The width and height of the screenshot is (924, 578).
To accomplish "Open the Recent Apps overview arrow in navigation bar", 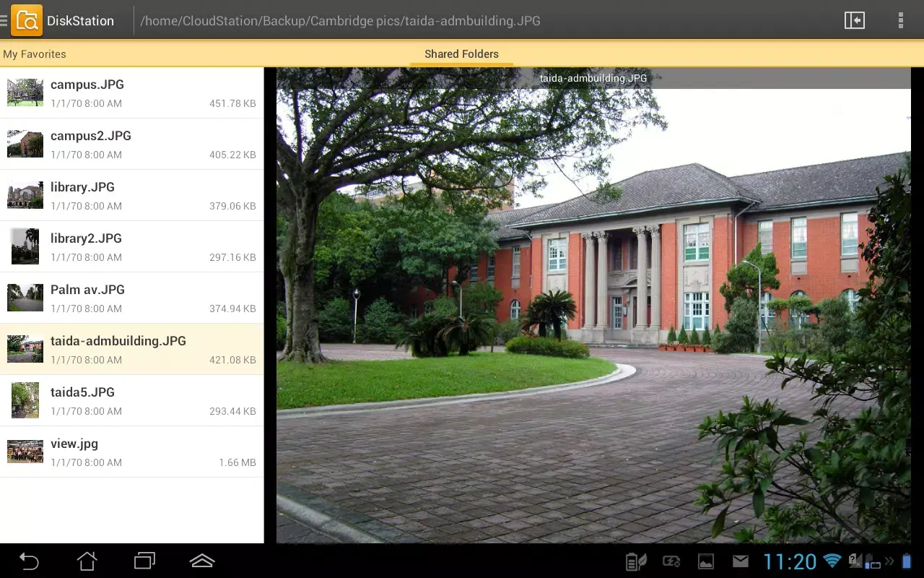I will [x=144, y=560].
